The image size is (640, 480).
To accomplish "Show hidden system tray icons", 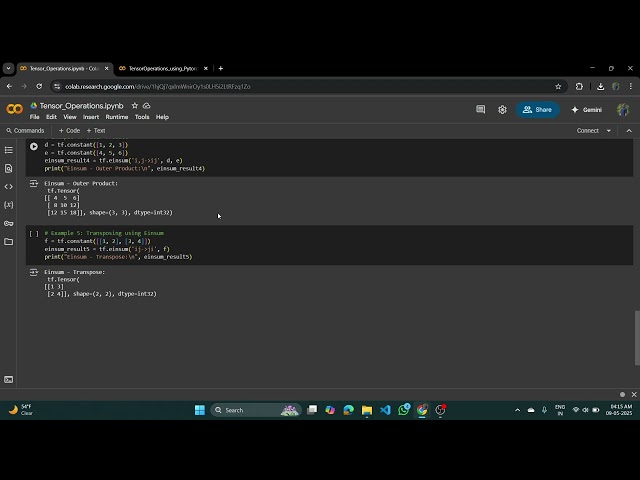I will coord(518,410).
